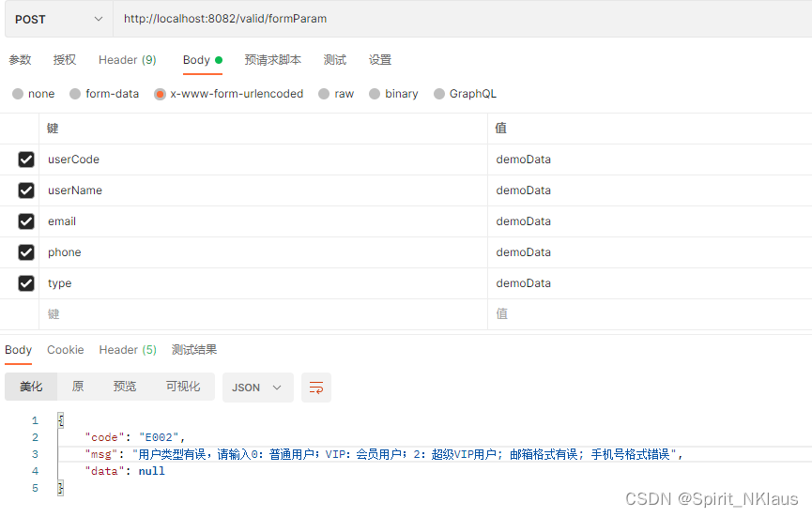Image resolution: width=812 pixels, height=517 pixels.
Task: Switch to the response Body tab
Action: 18,350
